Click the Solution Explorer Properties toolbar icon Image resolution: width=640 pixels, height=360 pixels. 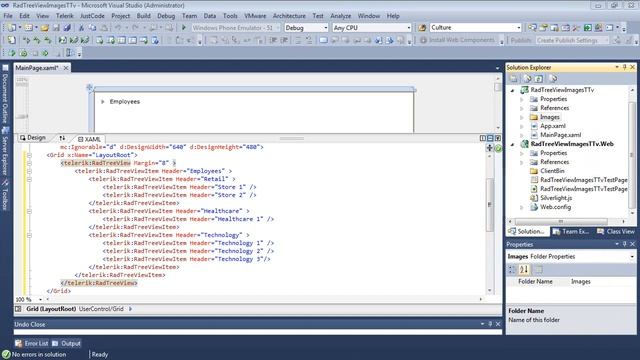[x=513, y=78]
